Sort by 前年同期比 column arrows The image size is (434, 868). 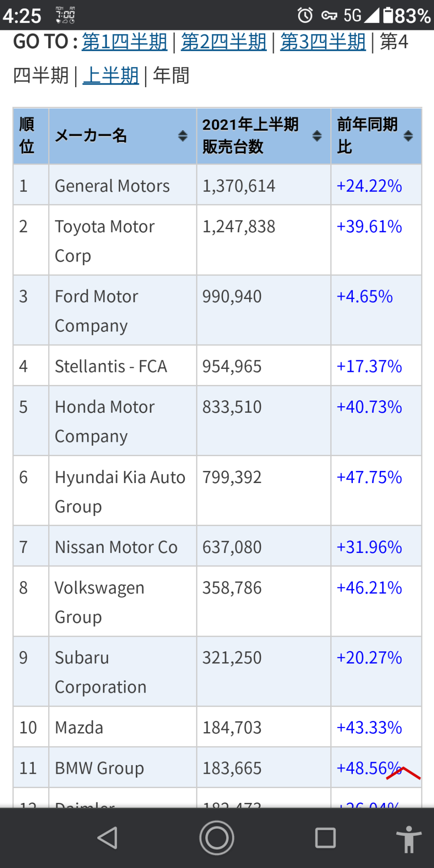tap(408, 136)
